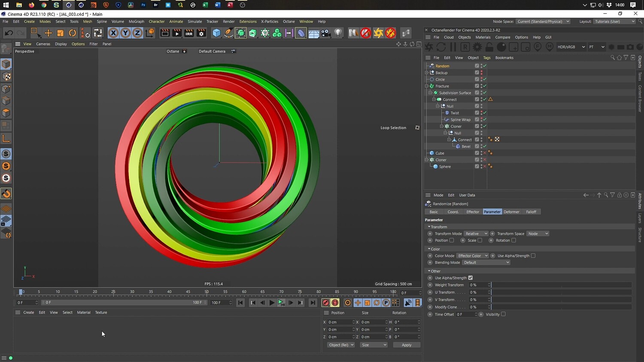Toggle the X axis lock

113,33
